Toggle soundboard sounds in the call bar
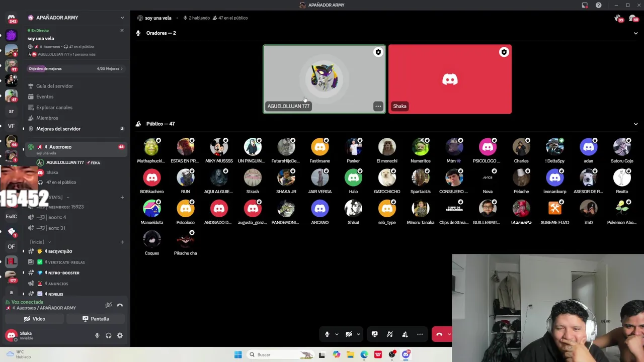The image size is (644, 362). tap(389, 334)
